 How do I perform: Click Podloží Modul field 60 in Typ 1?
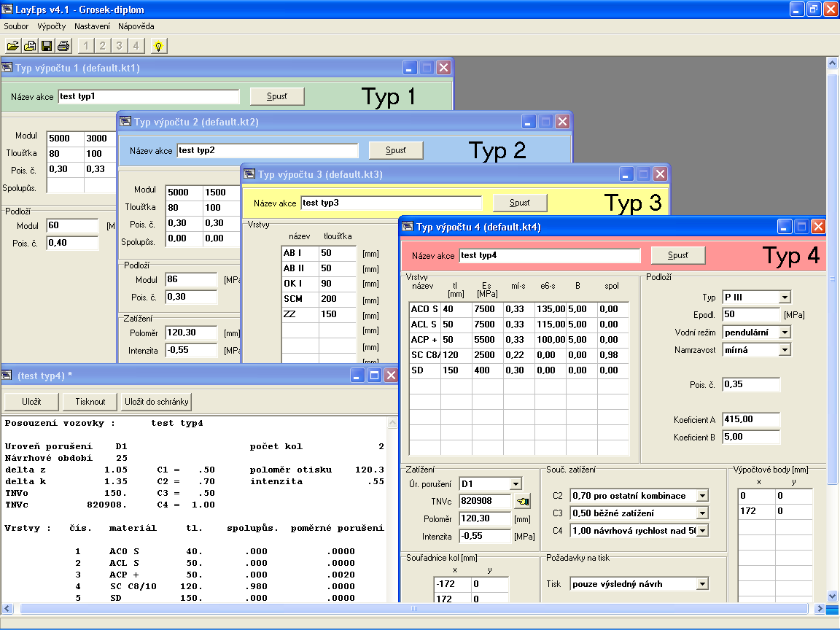click(72, 225)
